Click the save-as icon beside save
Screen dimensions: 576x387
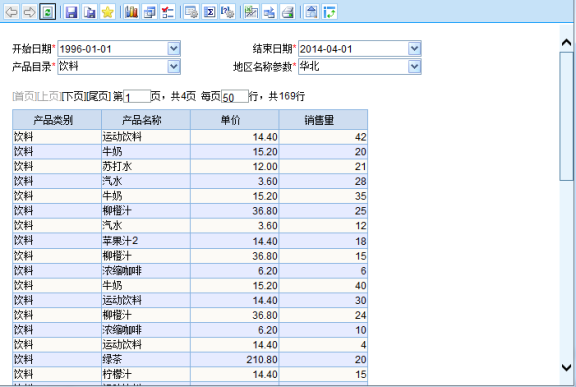(x=89, y=12)
